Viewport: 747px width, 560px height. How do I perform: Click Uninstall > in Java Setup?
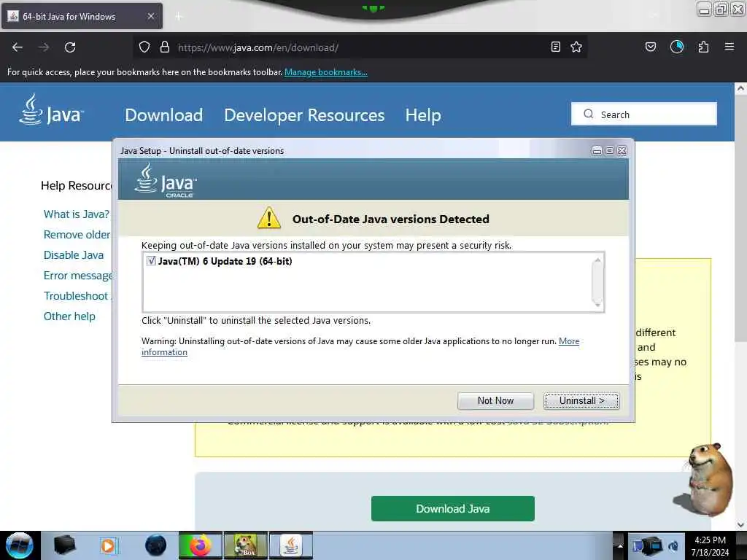coord(581,401)
